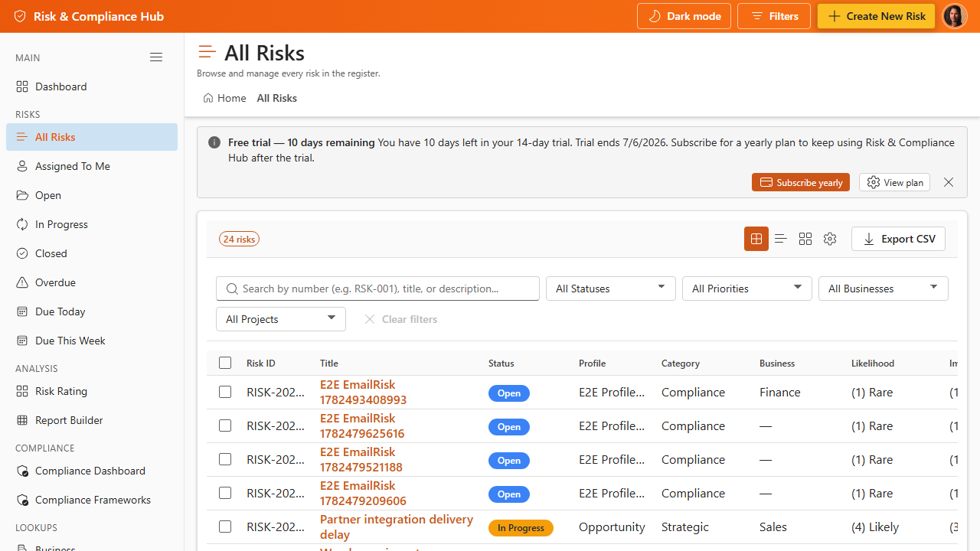Click the Strategic category cell
Image resolution: width=980 pixels, height=551 pixels.
pos(685,527)
